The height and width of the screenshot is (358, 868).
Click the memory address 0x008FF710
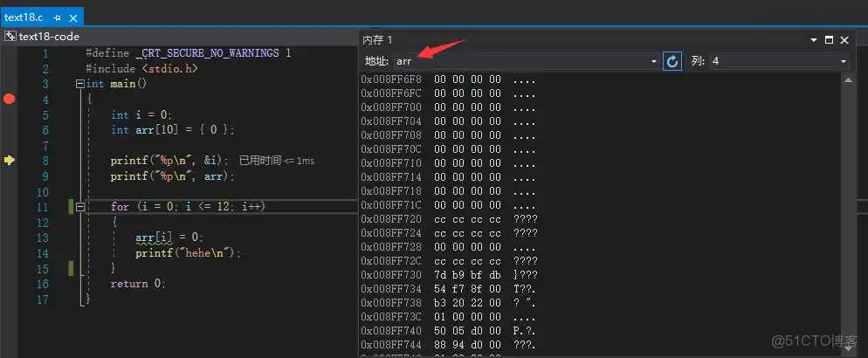pyautogui.click(x=391, y=162)
